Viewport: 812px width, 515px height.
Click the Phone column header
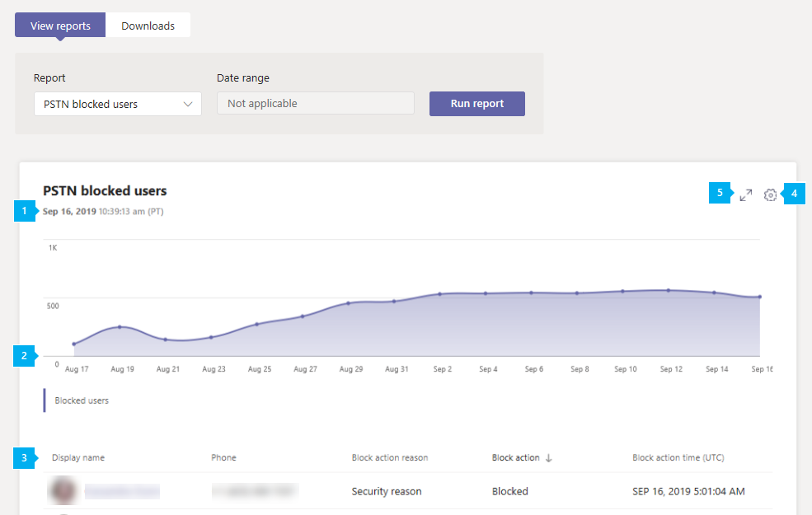[223, 457]
